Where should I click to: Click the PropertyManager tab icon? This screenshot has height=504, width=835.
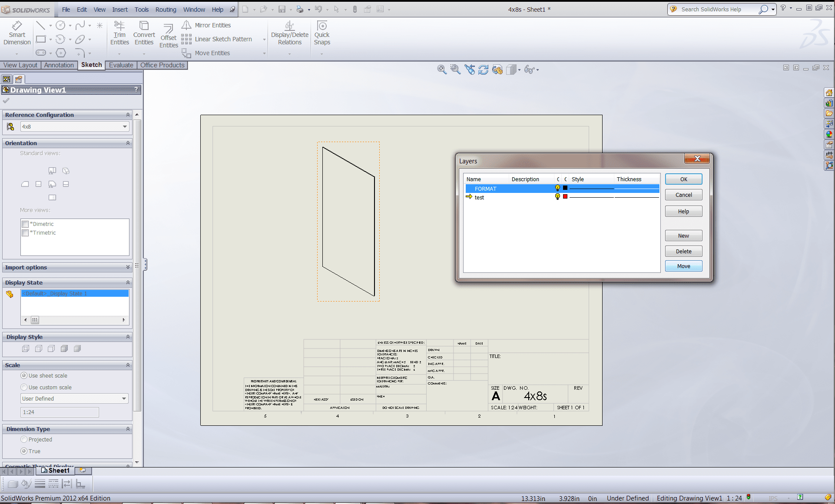(19, 79)
